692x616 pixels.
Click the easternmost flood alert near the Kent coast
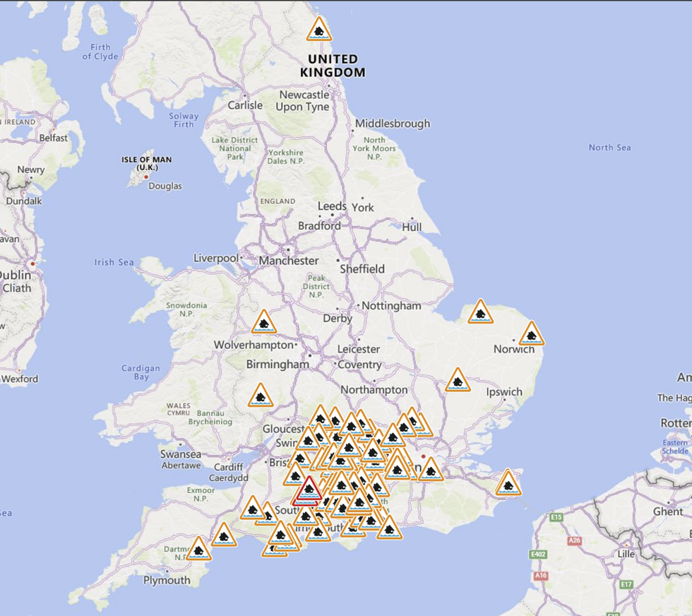click(x=508, y=484)
